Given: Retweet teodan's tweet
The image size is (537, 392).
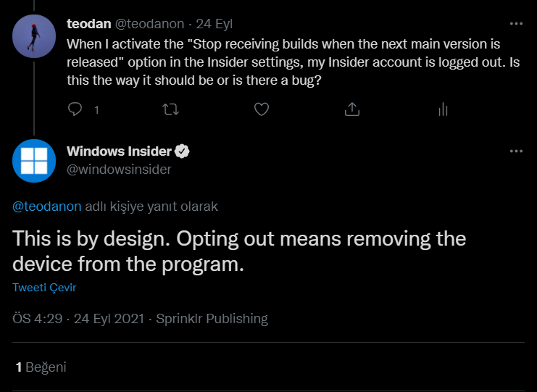Looking at the screenshot, I should (170, 109).
